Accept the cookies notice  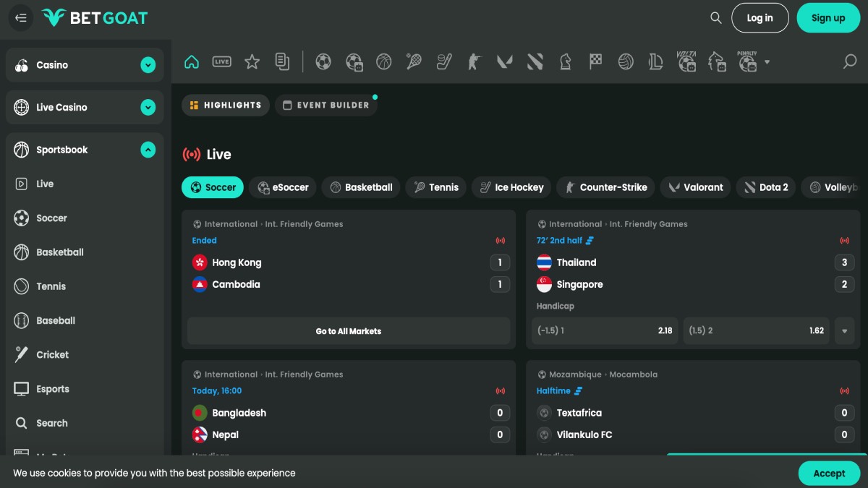point(828,474)
